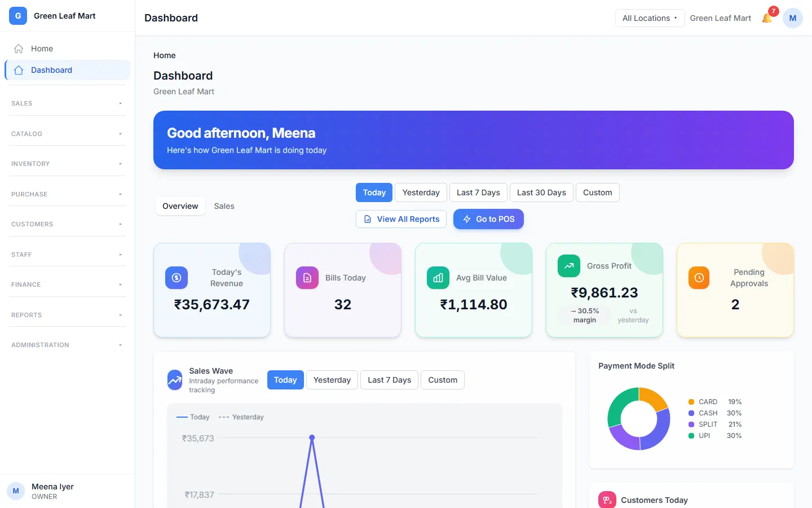The width and height of the screenshot is (812, 508).
Task: Expand the CATALOG sidebar section
Action: (x=68, y=134)
